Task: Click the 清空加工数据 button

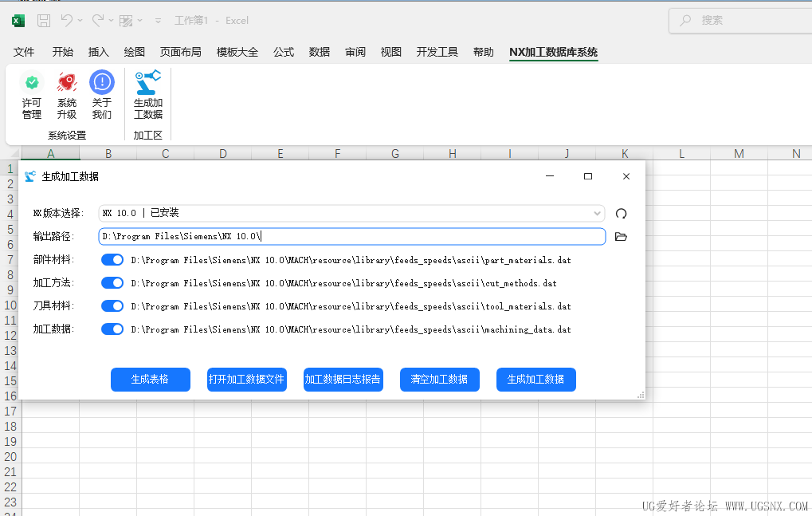Action: (439, 380)
